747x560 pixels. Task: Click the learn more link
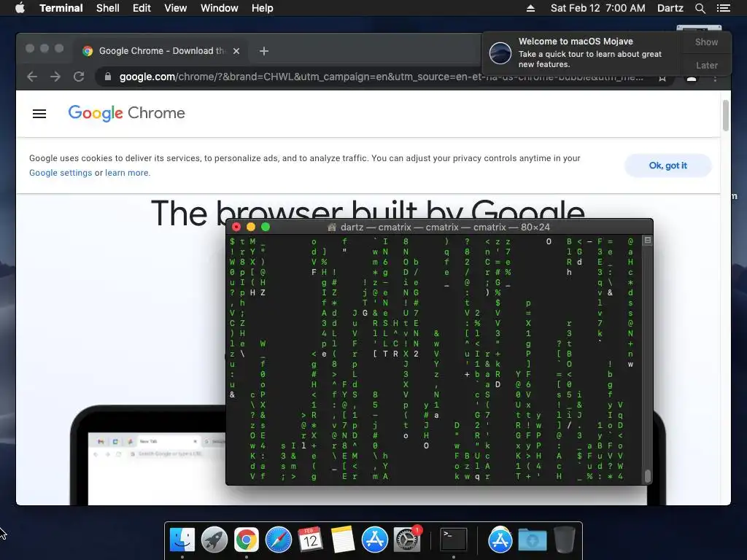(127, 173)
